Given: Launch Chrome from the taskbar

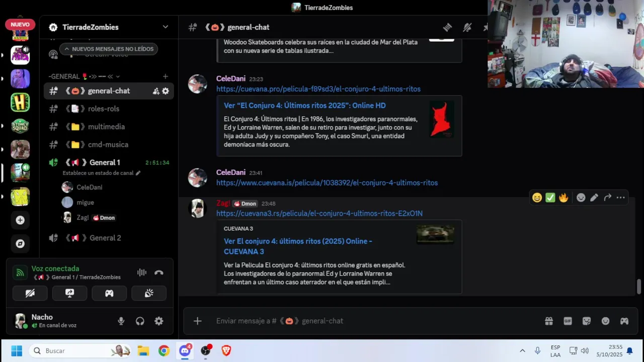Looking at the screenshot, I should [164, 351].
